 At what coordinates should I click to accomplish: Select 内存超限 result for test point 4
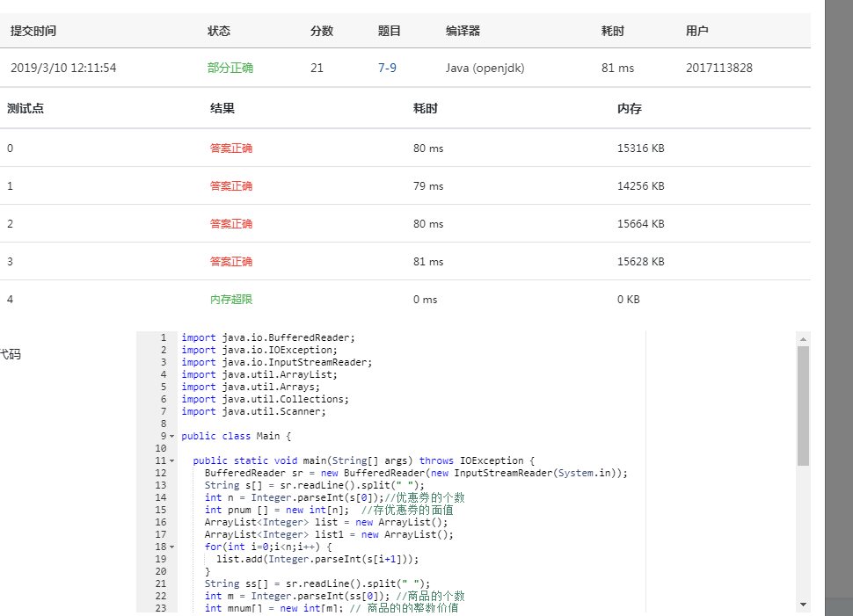[231, 300]
